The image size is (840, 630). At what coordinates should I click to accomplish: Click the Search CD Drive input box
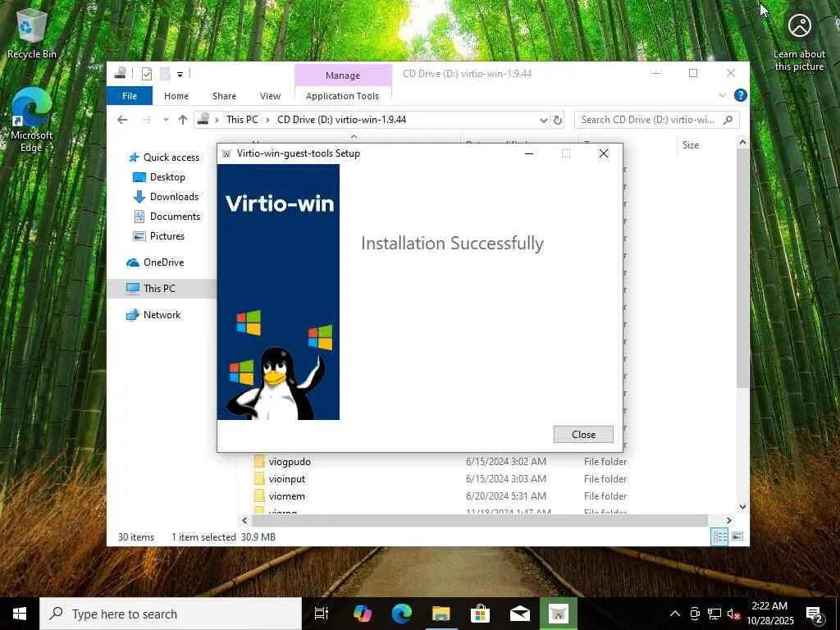(650, 120)
